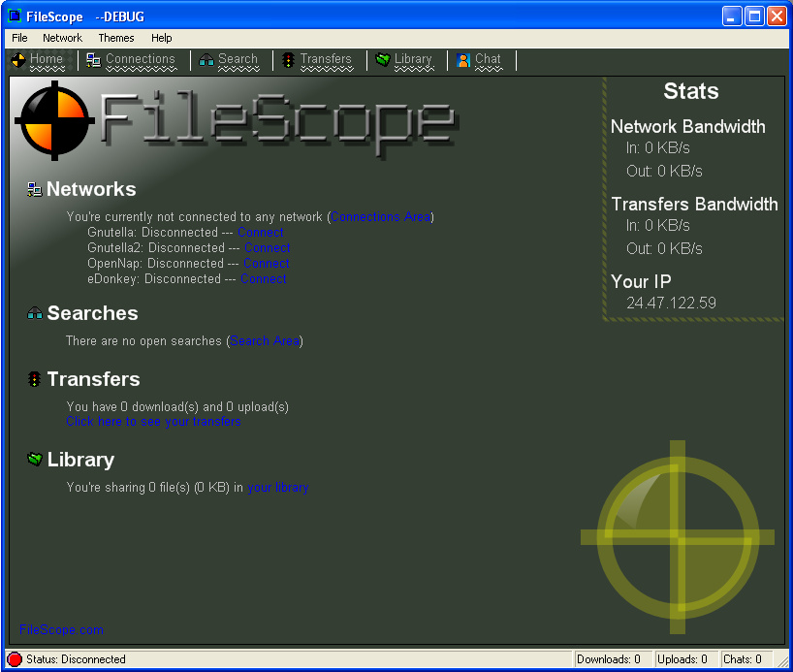Open the File menu
The image size is (793, 672).
tap(19, 38)
